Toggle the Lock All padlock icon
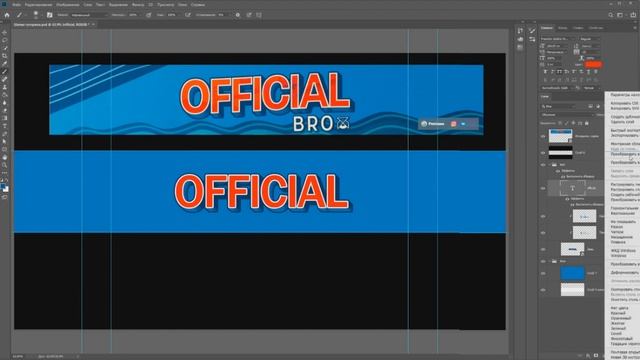The width and height of the screenshot is (640, 360). coord(587,123)
